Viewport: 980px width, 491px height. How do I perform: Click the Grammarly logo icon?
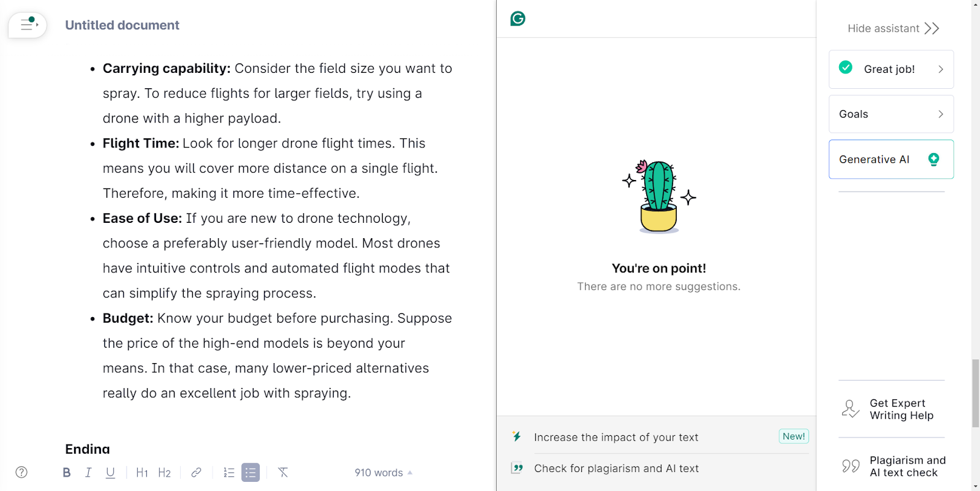pyautogui.click(x=518, y=18)
